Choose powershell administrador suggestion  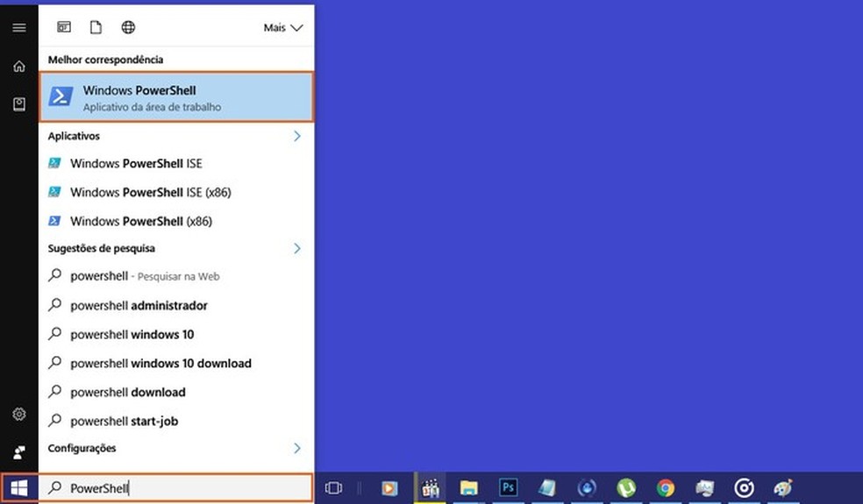(x=176, y=305)
